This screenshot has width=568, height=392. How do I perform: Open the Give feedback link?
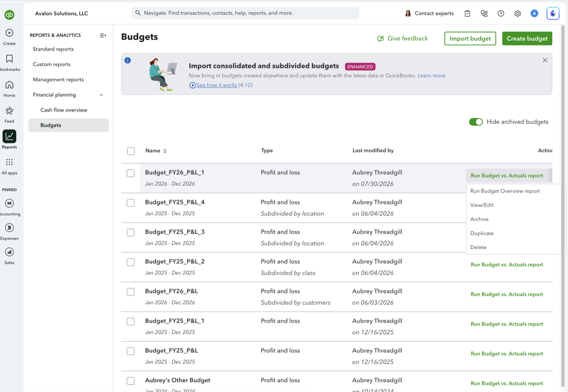click(x=403, y=39)
